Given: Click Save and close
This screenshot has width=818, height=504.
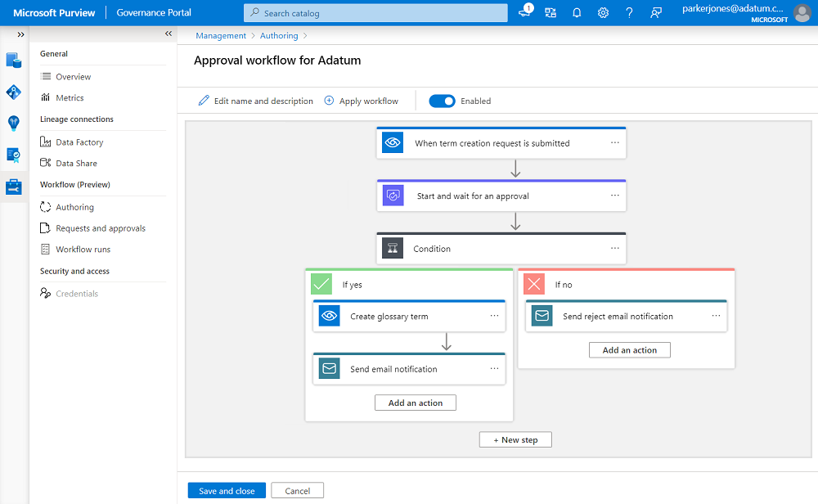Looking at the screenshot, I should [x=227, y=490].
